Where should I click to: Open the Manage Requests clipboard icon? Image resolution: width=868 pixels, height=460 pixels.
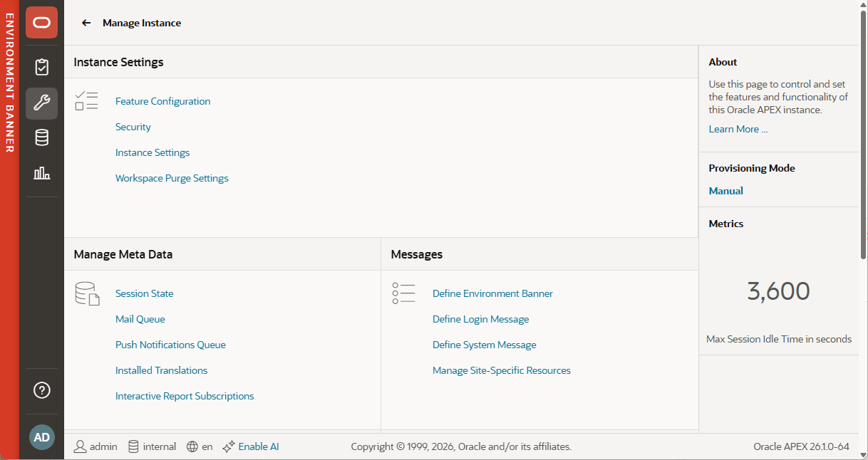click(41, 68)
